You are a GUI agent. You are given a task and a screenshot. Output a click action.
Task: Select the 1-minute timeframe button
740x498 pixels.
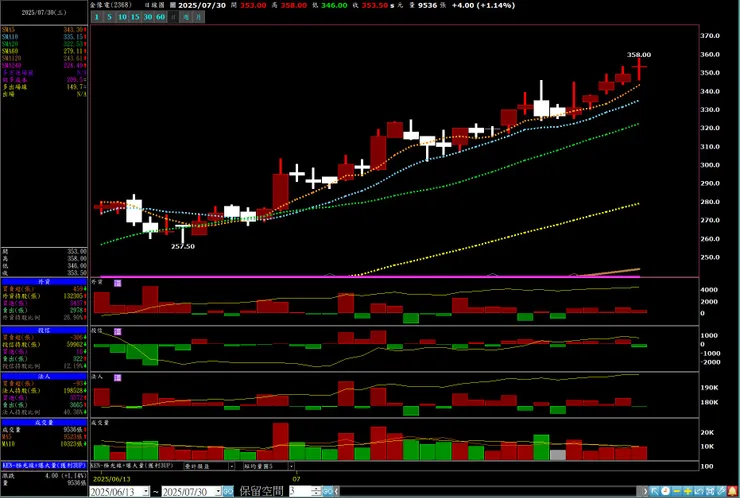point(96,17)
